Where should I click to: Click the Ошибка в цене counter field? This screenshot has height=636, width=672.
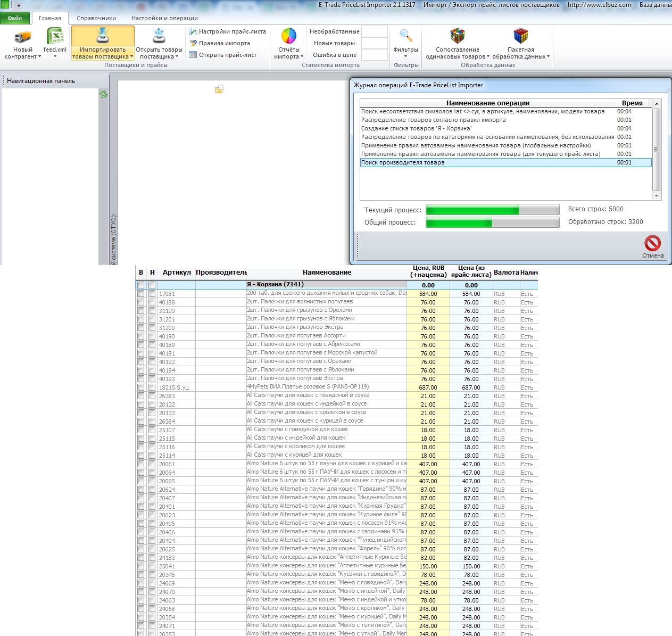click(375, 55)
